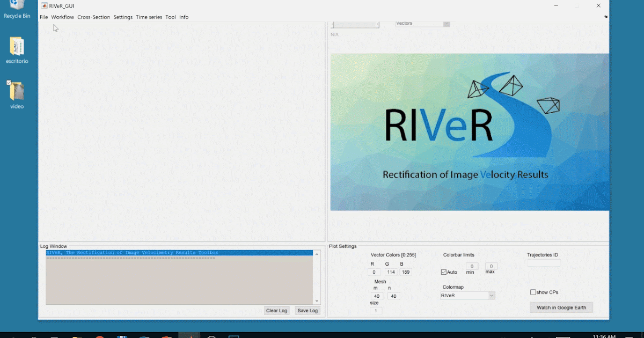Open the Cross-Section menu

click(93, 17)
